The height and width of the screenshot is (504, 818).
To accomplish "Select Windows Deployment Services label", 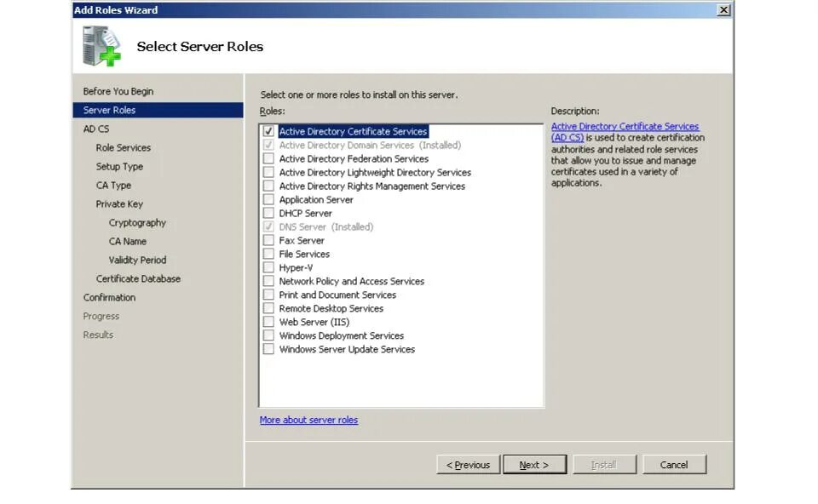I will coord(341,335).
